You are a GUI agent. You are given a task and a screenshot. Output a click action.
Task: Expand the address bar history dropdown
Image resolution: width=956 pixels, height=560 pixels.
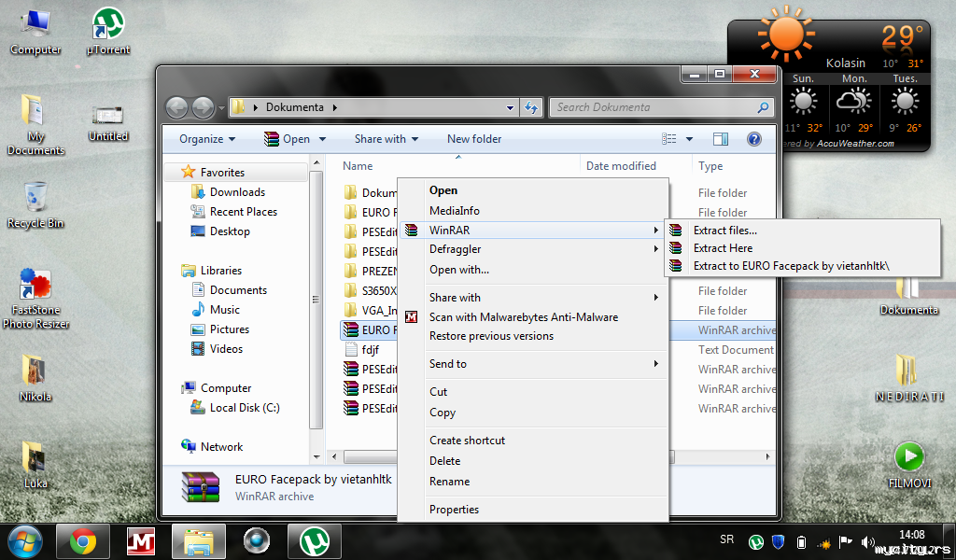pyautogui.click(x=511, y=108)
